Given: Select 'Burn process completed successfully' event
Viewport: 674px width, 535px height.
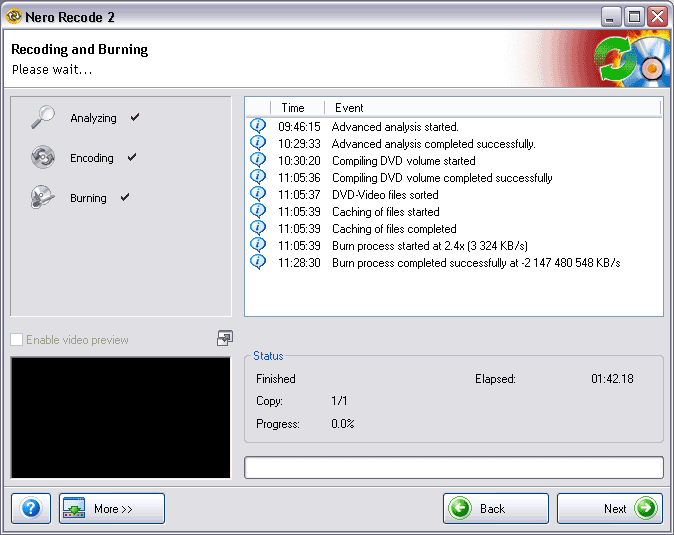Looking at the screenshot, I should (476, 263).
